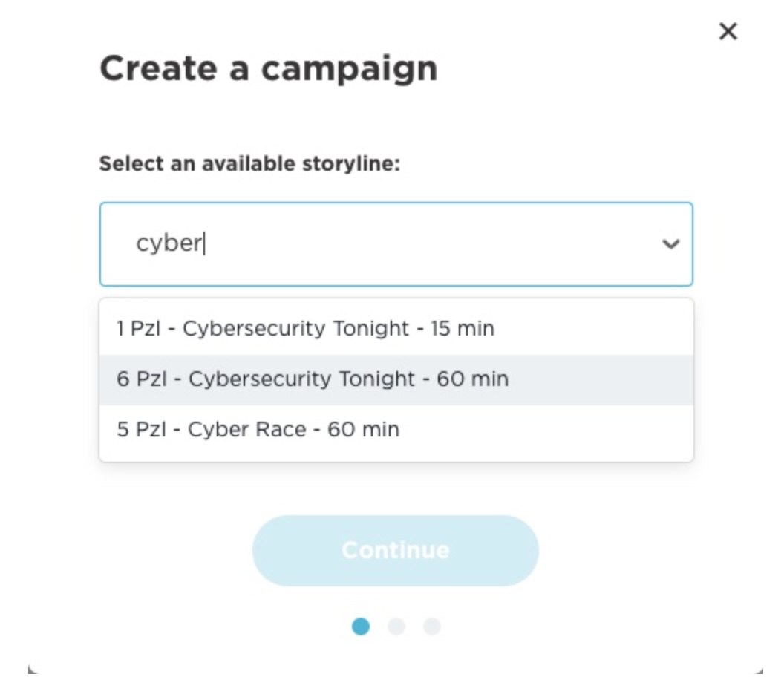Viewport: 784px width, 677px height.
Task: Select the Cyber Race storyline option
Action: click(258, 429)
